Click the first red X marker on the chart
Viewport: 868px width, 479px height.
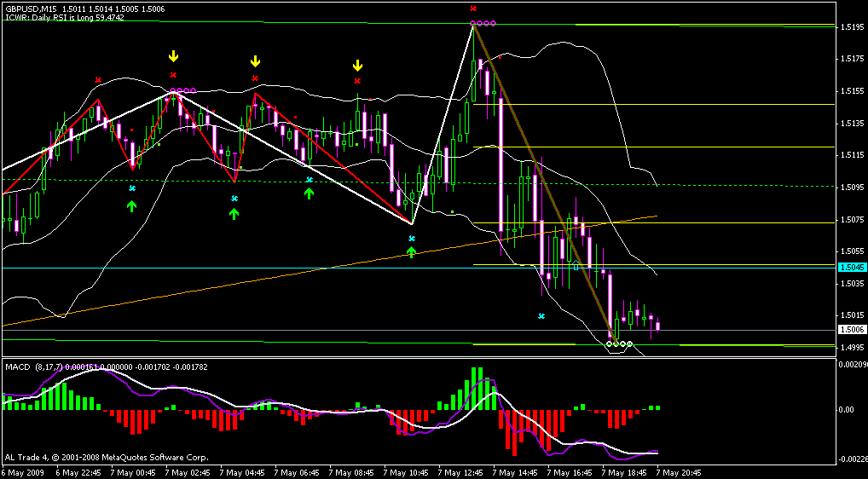point(98,80)
